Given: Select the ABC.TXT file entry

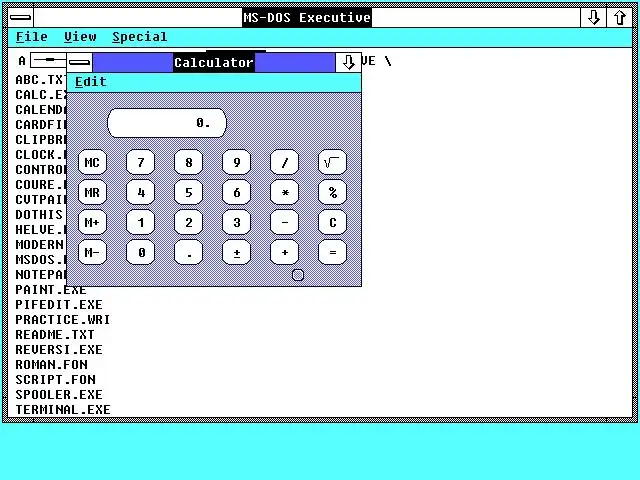Looking at the screenshot, I should click(x=40, y=80).
